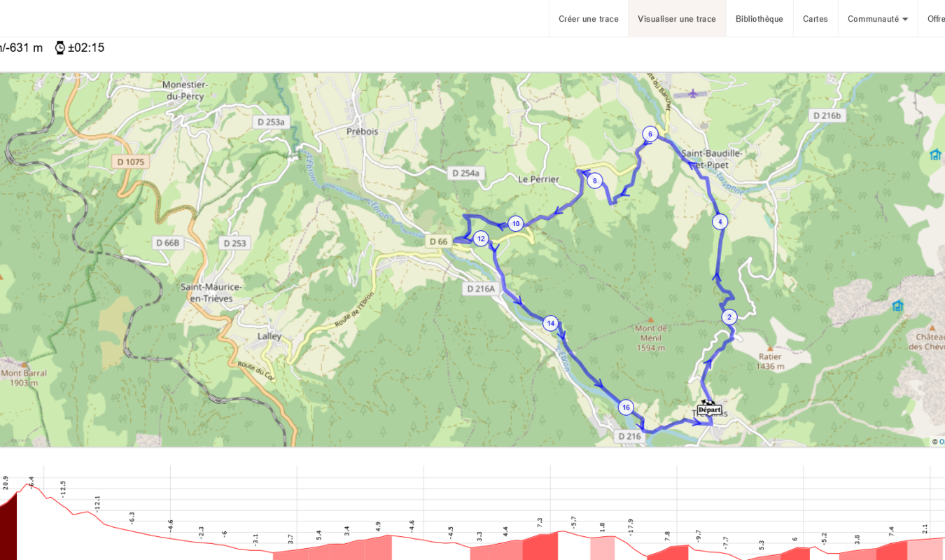This screenshot has height=560, width=945.
Task: Click kilometer marker 2 on the route
Action: tap(729, 317)
